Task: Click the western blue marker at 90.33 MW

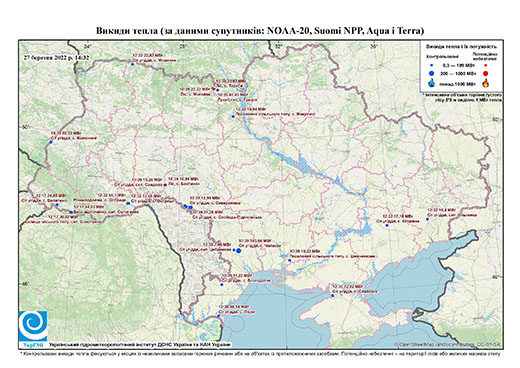Action: coord(51,142)
